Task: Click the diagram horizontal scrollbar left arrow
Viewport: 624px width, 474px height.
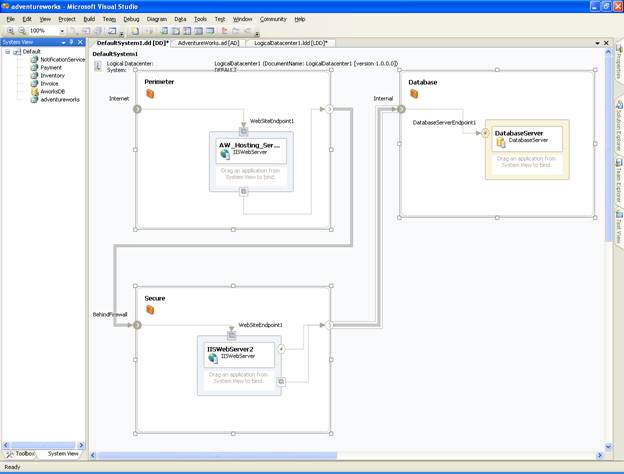Action: (93, 455)
